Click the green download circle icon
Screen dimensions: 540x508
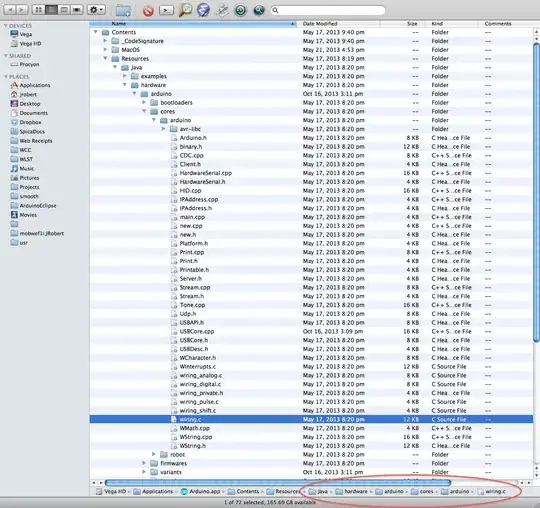(240, 10)
